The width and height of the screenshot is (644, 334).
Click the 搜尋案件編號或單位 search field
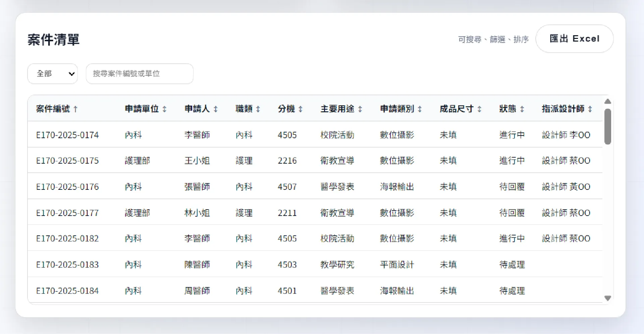tap(140, 73)
